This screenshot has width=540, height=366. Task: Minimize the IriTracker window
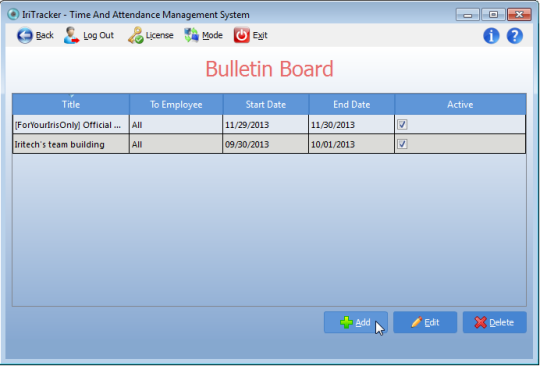click(x=468, y=15)
